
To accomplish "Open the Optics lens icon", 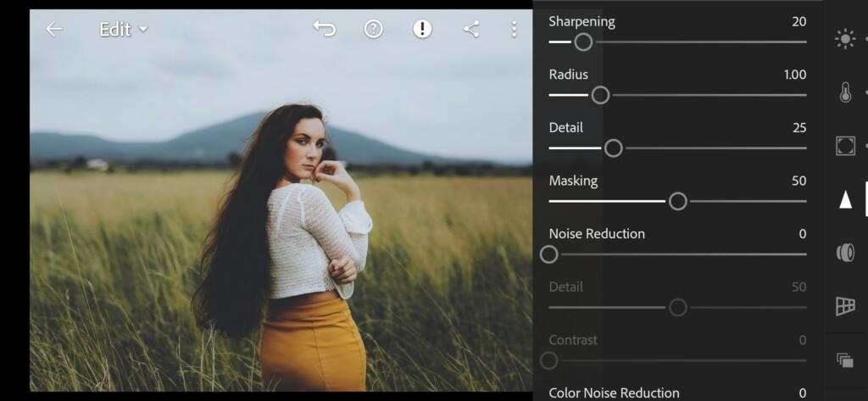I will tap(845, 253).
